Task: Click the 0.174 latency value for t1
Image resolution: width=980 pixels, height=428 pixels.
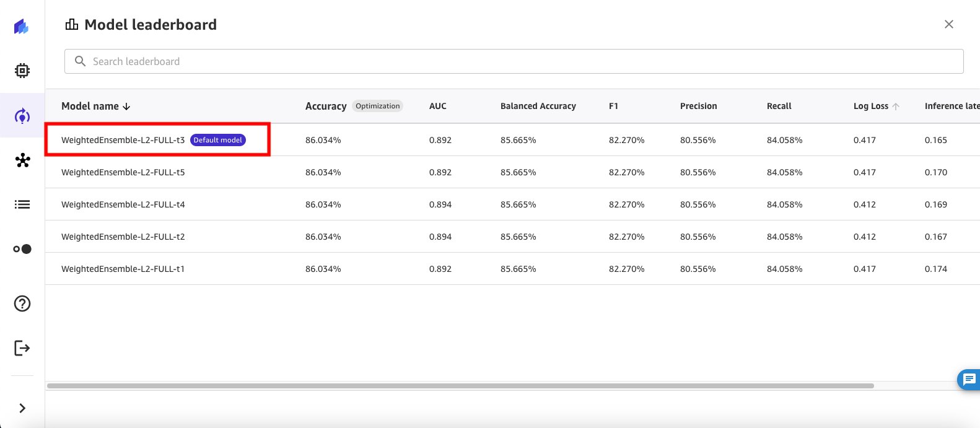Action: tap(935, 269)
